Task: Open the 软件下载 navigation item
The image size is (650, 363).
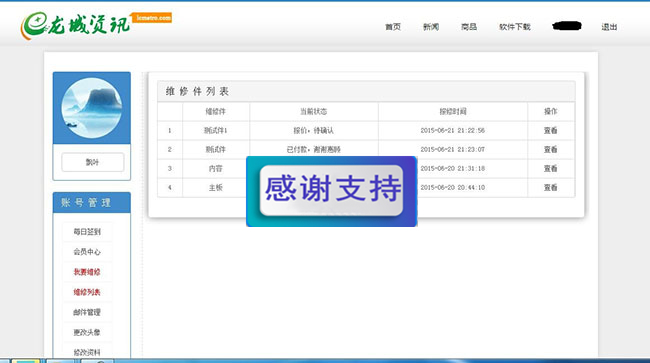Action: [514, 27]
